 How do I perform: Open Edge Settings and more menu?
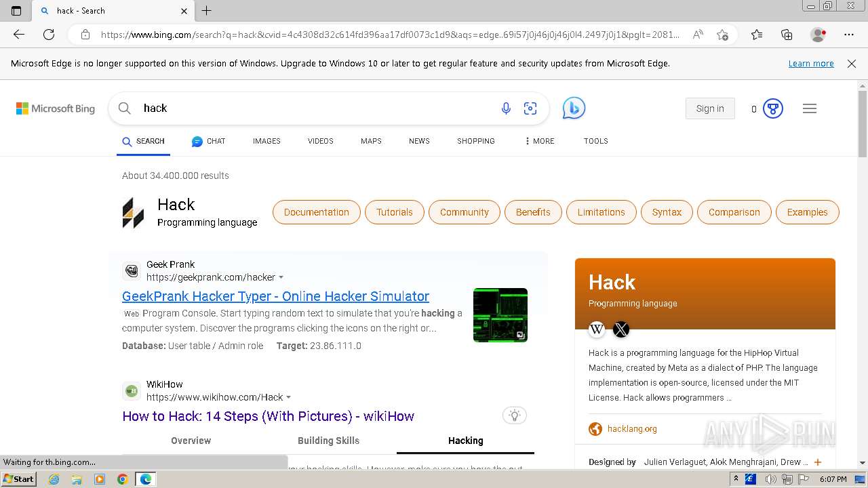[x=849, y=35]
